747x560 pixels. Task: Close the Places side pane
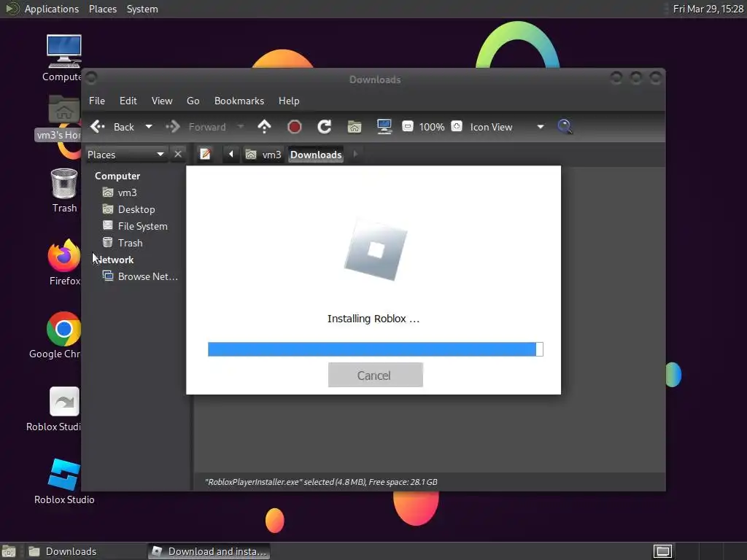point(178,155)
